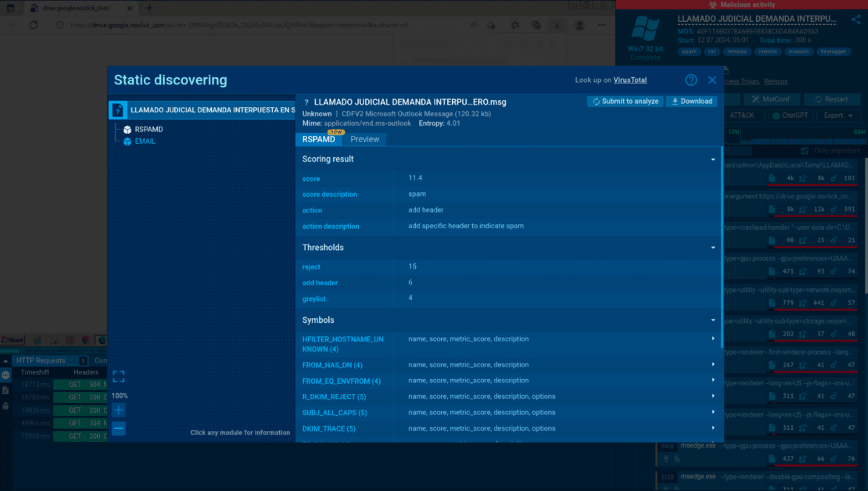The width and height of the screenshot is (868, 491).
Task: Select the LLAMADO JUDICIAL file tree item
Action: 202,110
